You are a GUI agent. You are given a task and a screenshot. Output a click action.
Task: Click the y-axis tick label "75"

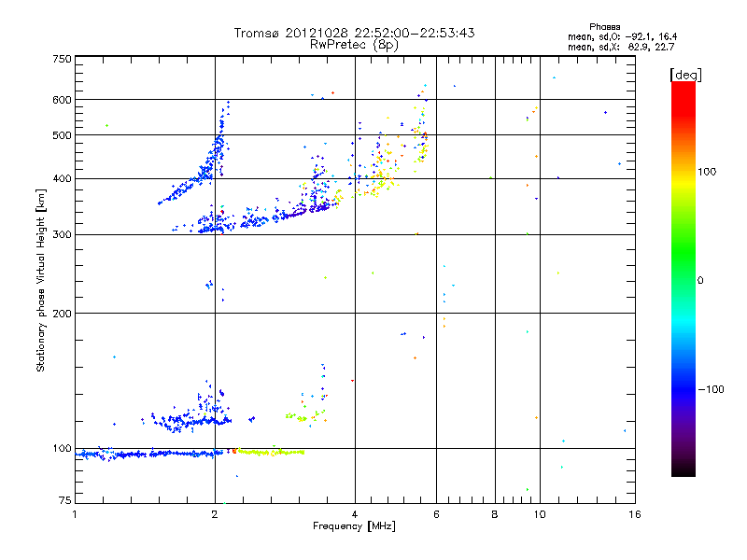pyautogui.click(x=65, y=500)
